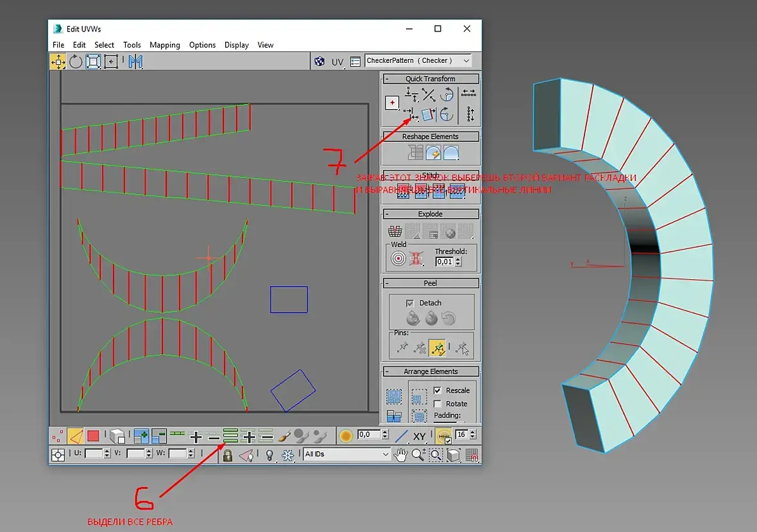The image size is (757, 532).
Task: Click the Weld Threshold value field
Action: point(445,262)
